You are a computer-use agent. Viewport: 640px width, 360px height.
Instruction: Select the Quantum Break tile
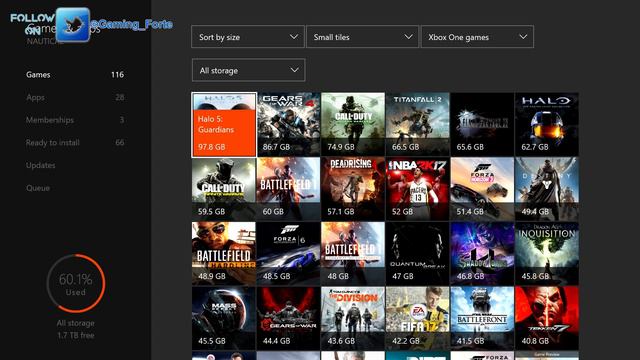point(418,253)
